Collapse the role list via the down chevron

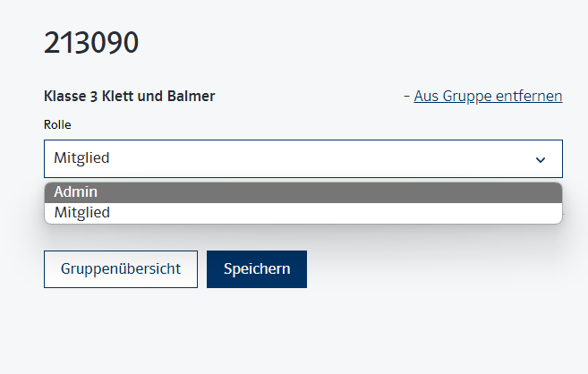(x=541, y=159)
